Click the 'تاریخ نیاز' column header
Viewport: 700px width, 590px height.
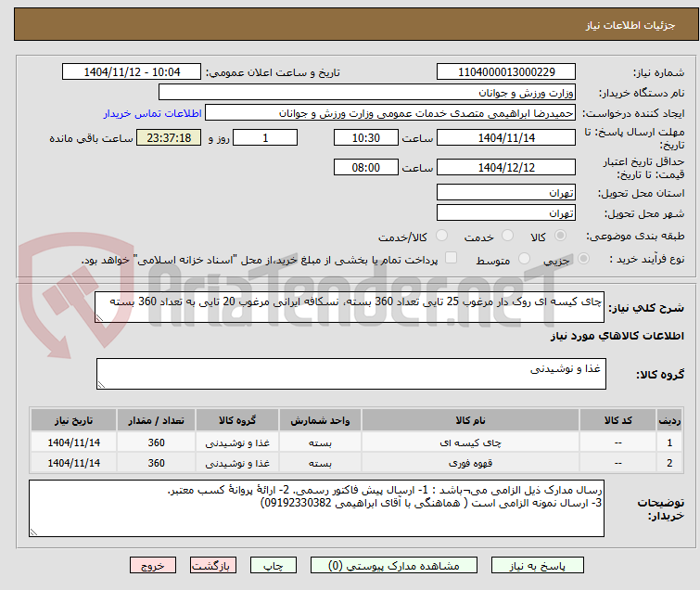[73, 420]
